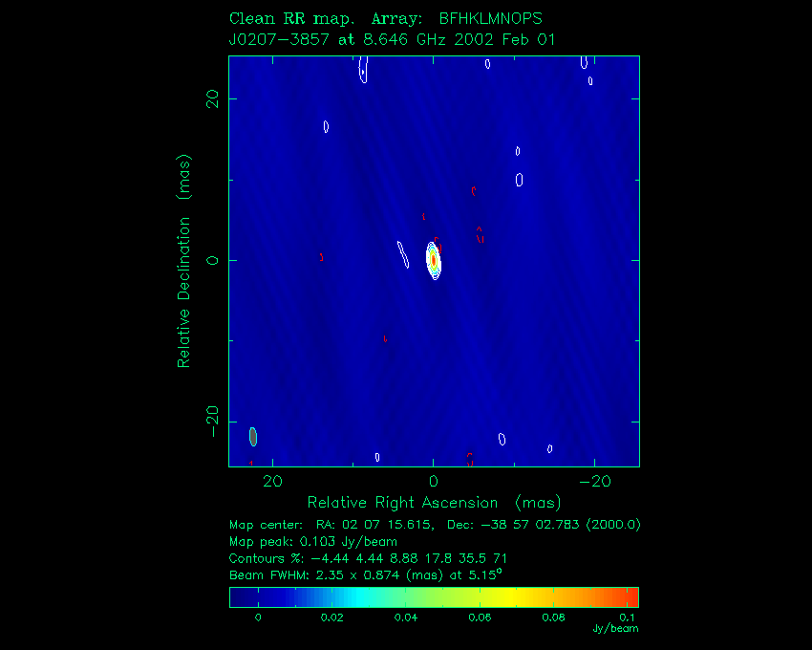This screenshot has width=812, height=650.
Task: Pick the red end of the colour bar
Action: click(631, 597)
